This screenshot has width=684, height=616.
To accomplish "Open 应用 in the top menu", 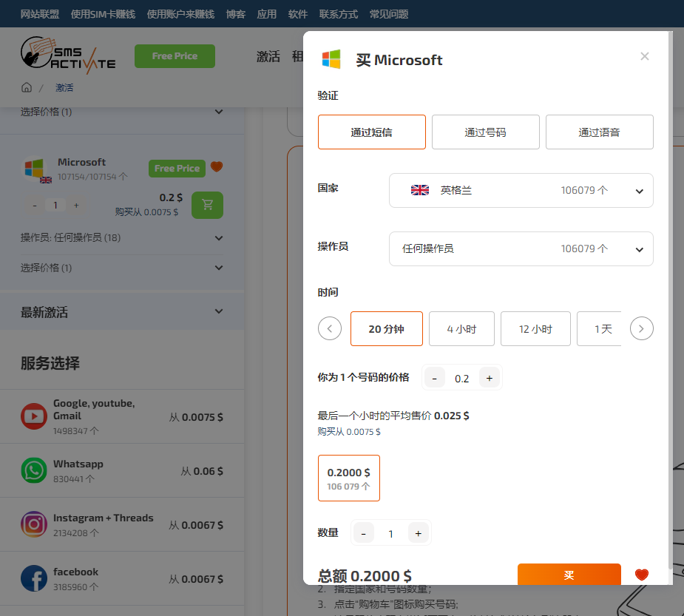I will (266, 14).
